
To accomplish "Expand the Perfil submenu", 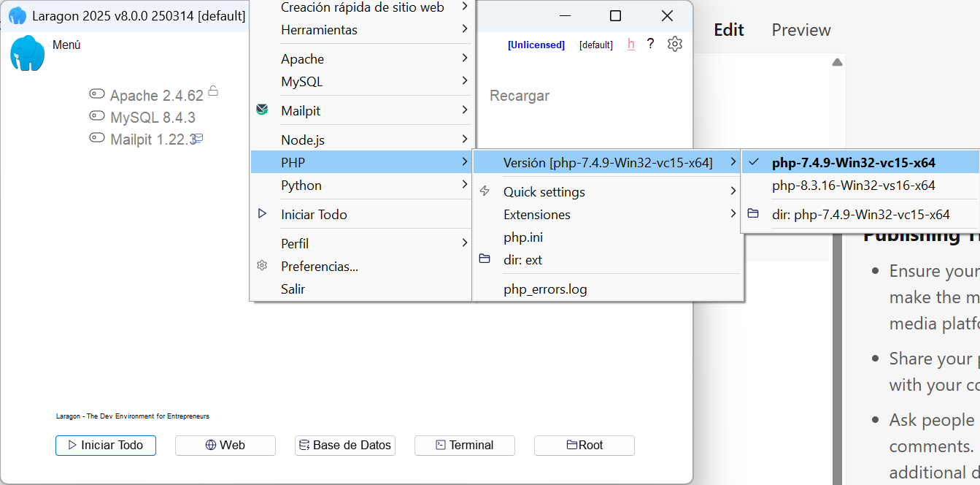I will pyautogui.click(x=363, y=244).
